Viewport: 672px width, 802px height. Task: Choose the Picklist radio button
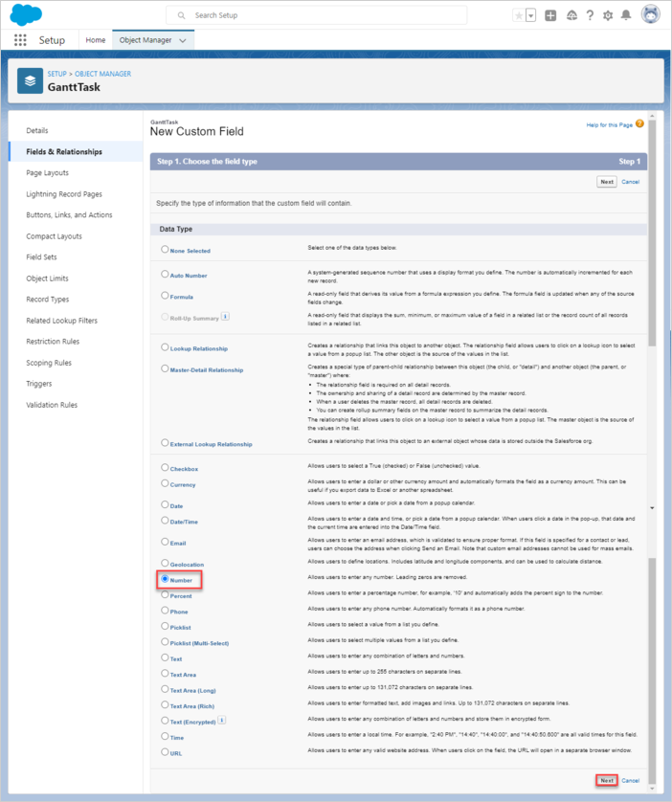pos(165,626)
